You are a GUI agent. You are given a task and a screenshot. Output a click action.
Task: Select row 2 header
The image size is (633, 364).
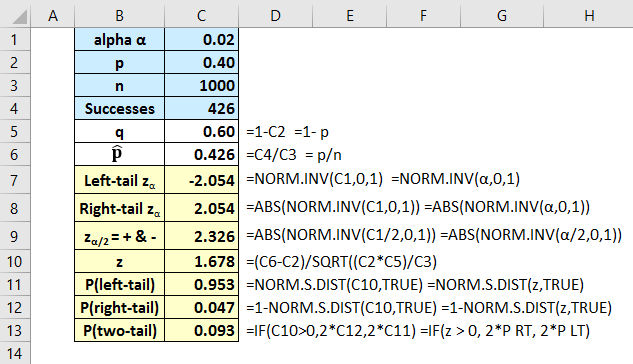(x=15, y=63)
